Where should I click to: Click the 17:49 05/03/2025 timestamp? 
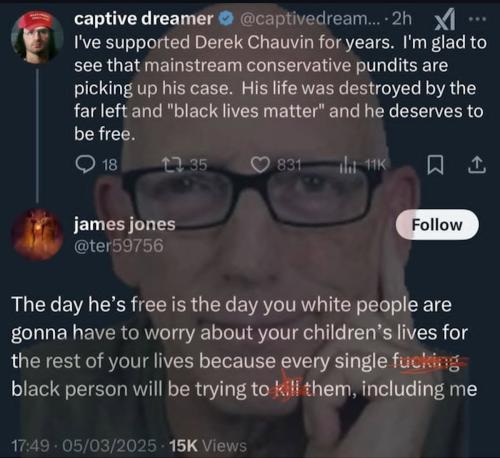click(x=84, y=445)
